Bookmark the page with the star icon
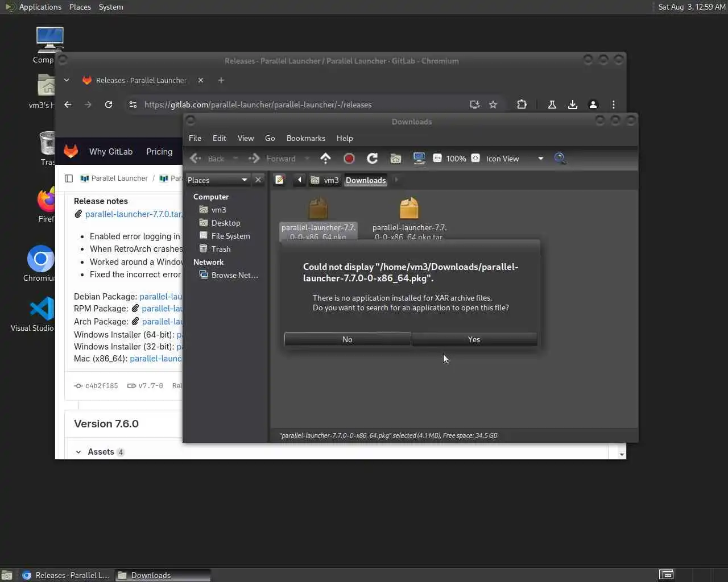The image size is (728, 582). [x=493, y=105]
